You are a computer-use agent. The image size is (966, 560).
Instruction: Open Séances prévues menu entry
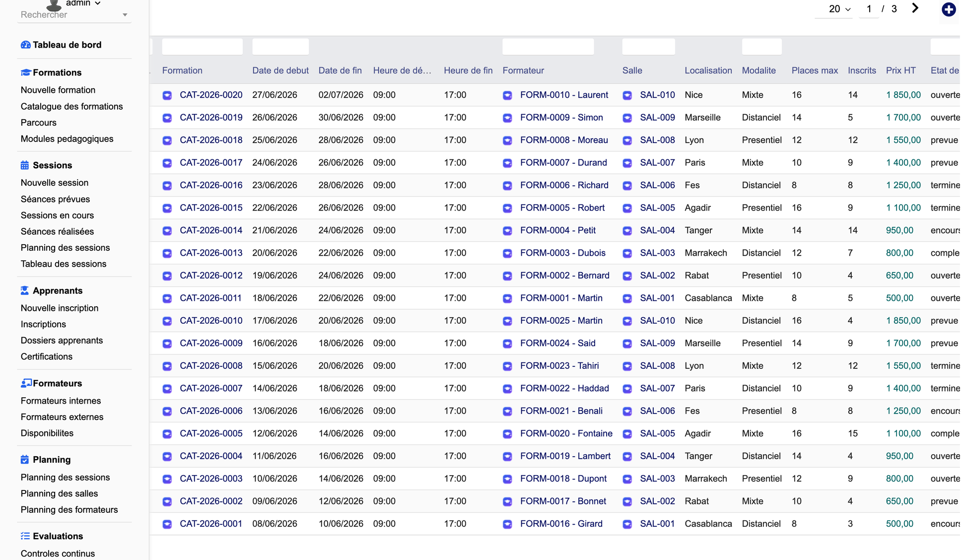[55, 199]
